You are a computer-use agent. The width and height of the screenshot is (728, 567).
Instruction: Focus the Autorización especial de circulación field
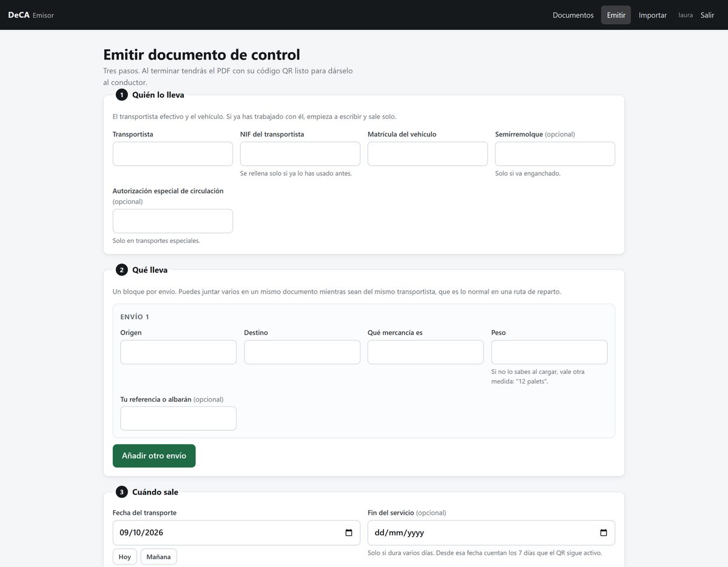point(173,221)
